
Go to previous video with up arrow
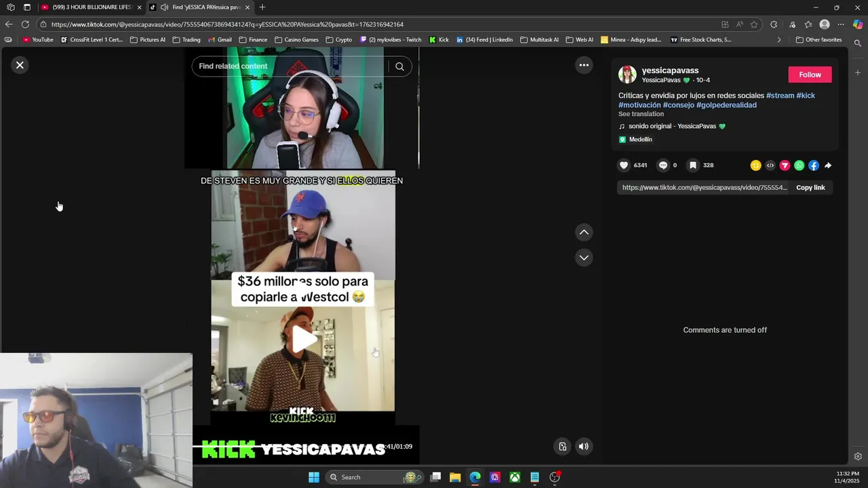click(584, 232)
